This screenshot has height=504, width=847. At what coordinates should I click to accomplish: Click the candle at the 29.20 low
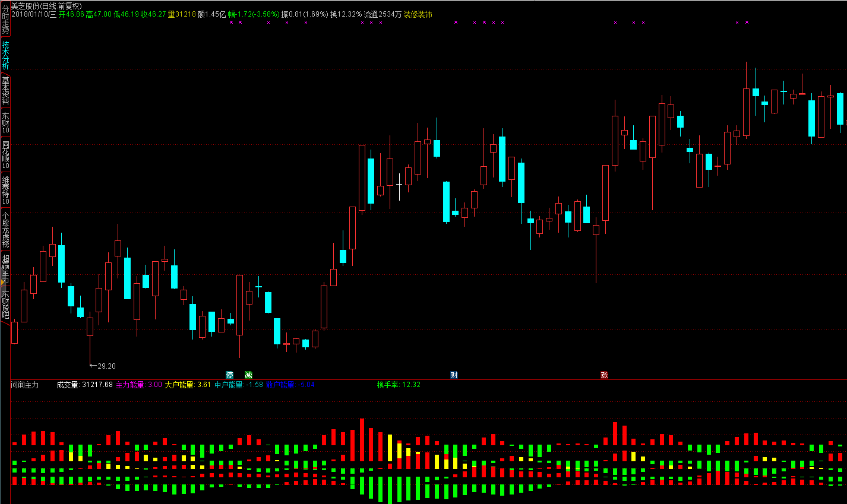(90, 327)
